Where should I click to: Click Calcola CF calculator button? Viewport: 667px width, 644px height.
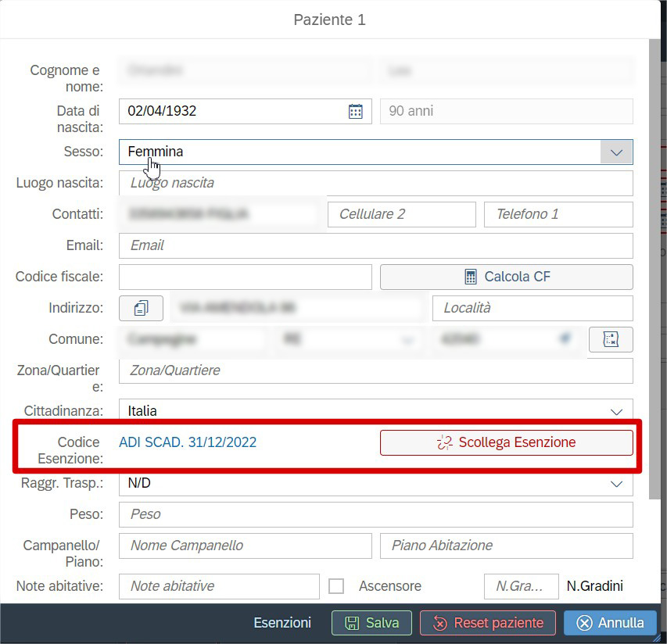click(506, 277)
